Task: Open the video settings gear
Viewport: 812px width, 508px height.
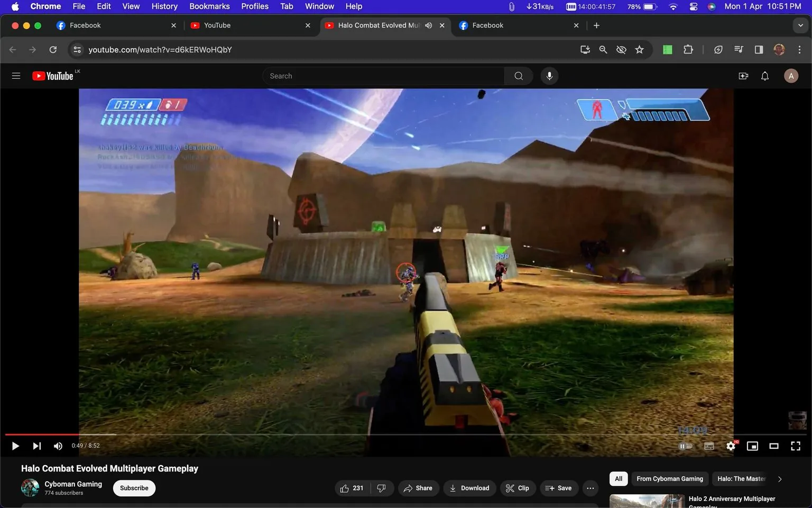Action: click(731, 446)
